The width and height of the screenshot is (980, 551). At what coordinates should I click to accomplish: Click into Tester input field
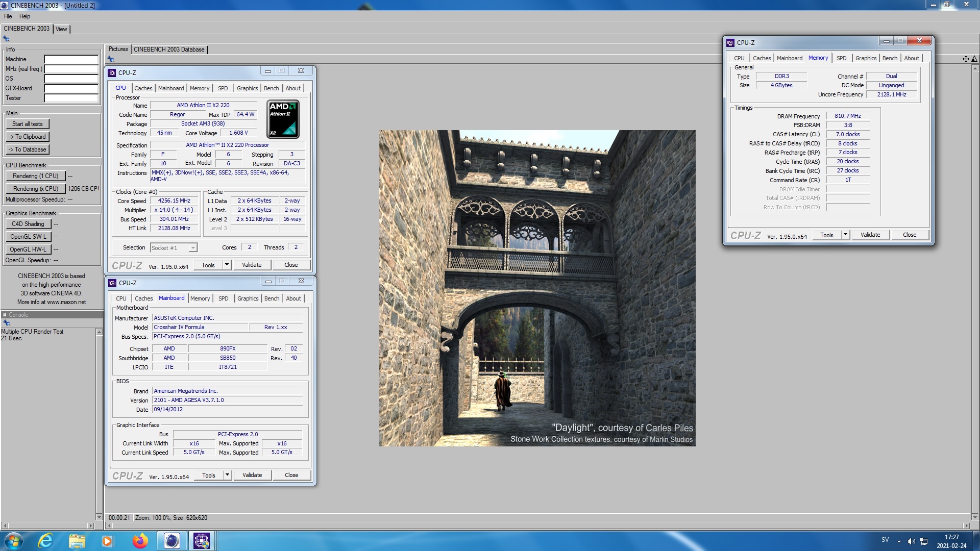[x=71, y=98]
